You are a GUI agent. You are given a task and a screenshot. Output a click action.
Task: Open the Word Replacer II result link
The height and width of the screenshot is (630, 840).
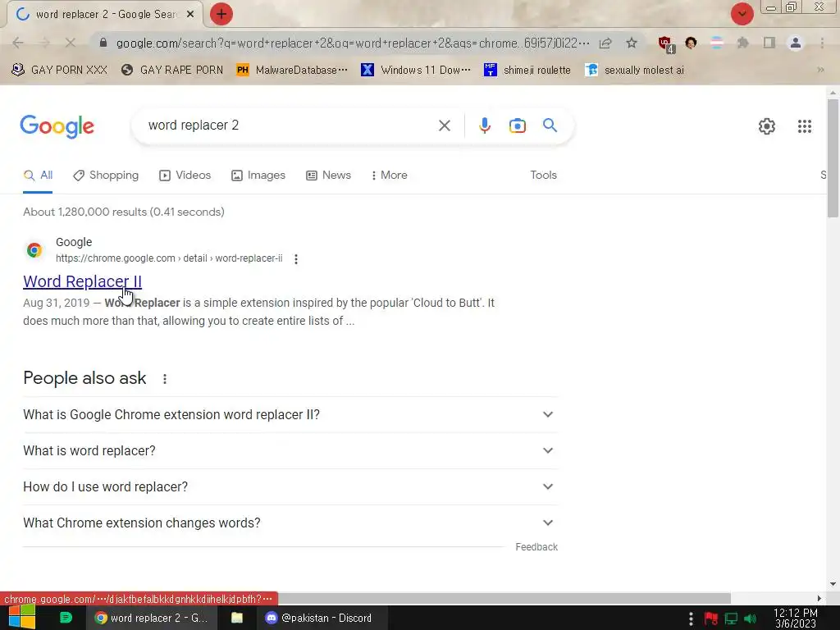(x=83, y=281)
